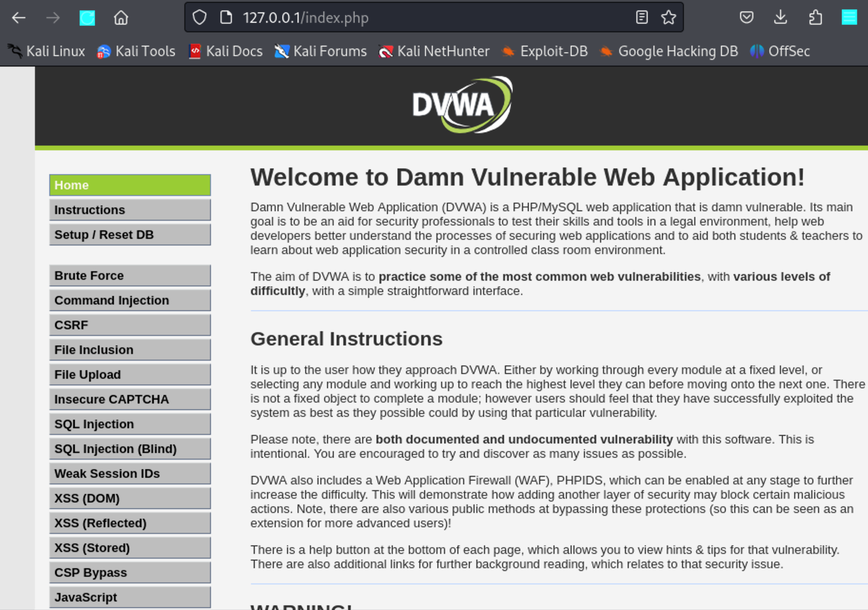This screenshot has width=868, height=610.
Task: Open the downloads arrow icon
Action: [x=780, y=17]
